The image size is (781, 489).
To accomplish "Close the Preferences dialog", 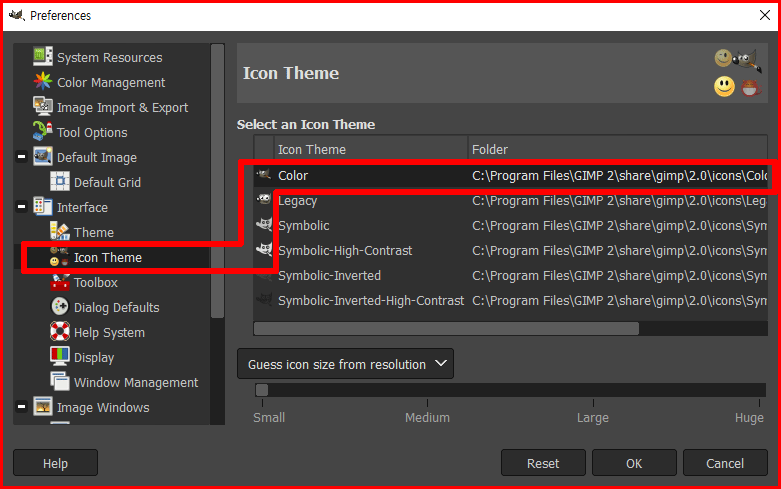I will (x=765, y=15).
